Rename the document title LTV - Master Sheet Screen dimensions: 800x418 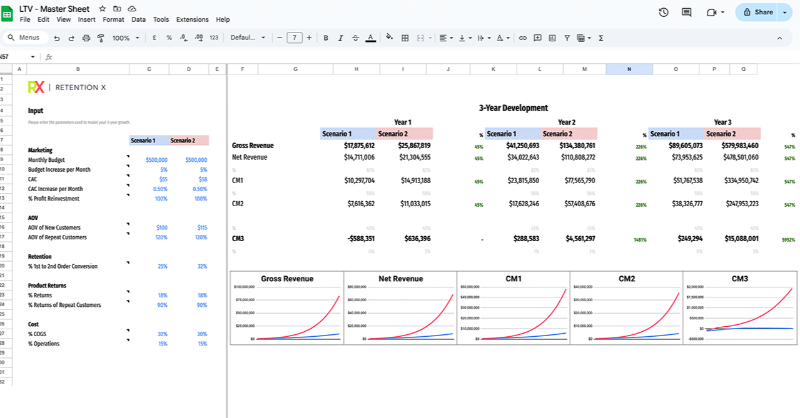pos(54,9)
